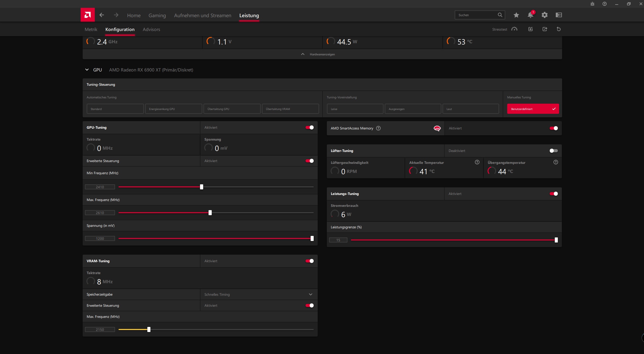Open settings with the gear icon

click(544, 15)
